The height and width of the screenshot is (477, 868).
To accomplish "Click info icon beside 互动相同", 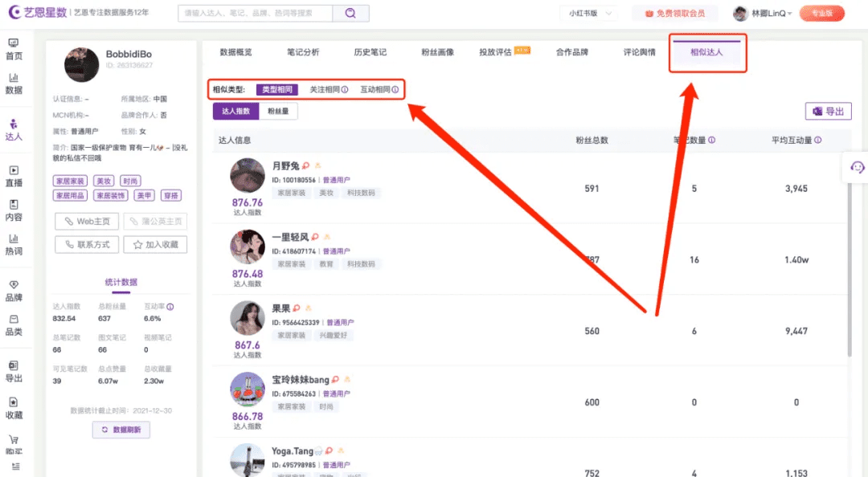I will tap(395, 90).
